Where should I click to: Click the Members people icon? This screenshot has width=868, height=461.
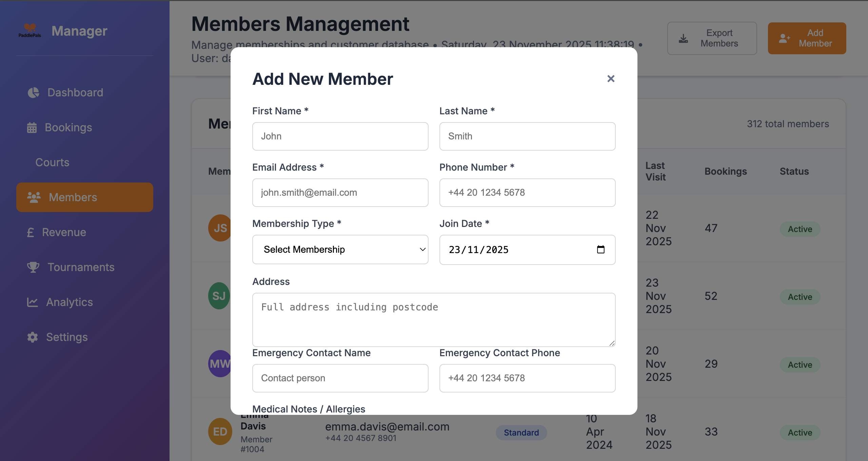(x=34, y=197)
